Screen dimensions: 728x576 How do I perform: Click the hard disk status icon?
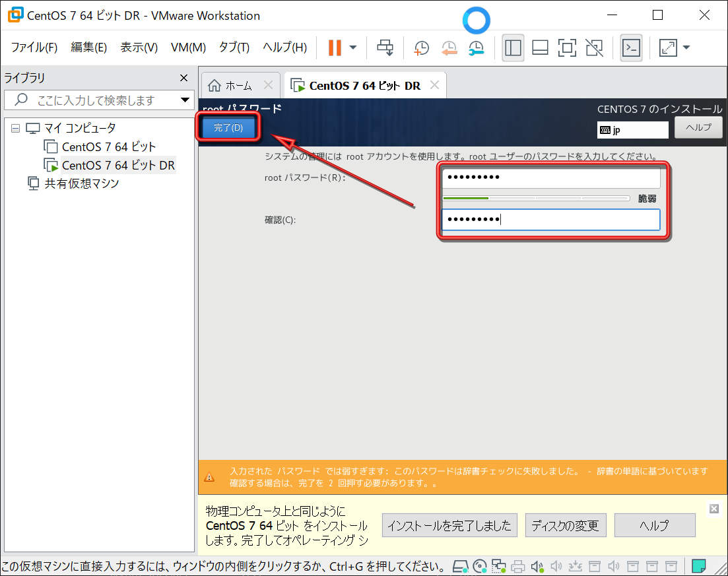pos(460,566)
